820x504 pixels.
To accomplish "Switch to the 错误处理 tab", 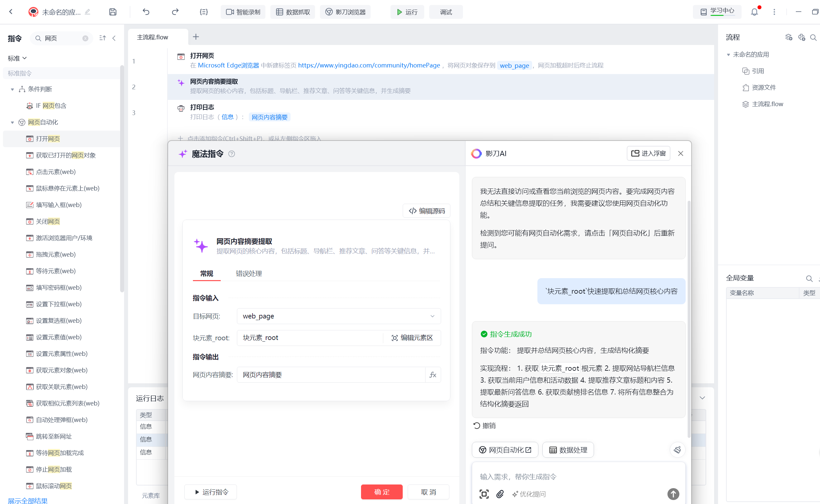I will tap(249, 273).
